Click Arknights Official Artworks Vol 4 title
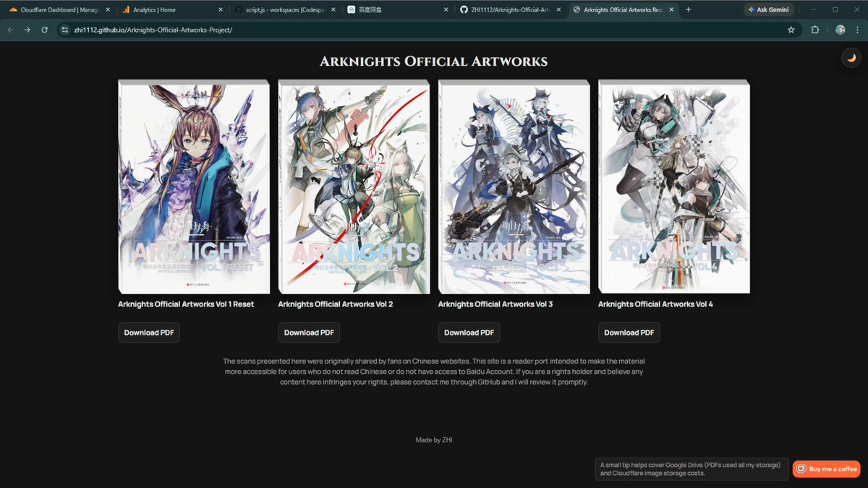 [655, 304]
